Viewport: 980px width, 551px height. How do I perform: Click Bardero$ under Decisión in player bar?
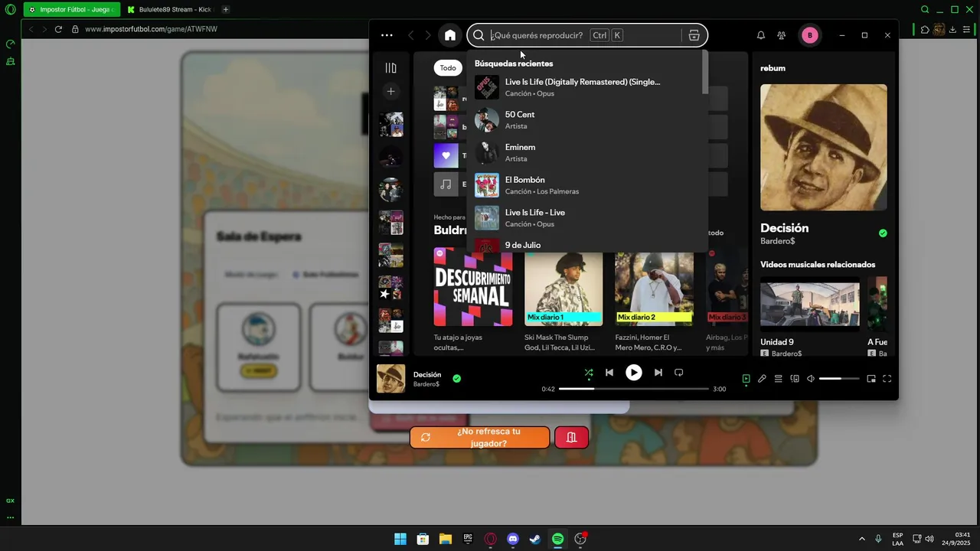click(426, 384)
